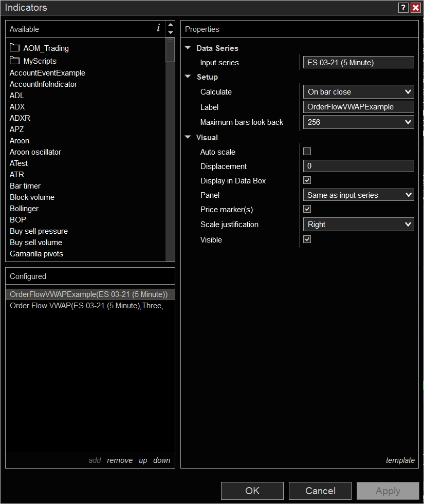Open the MyScripts folder icon

click(14, 61)
